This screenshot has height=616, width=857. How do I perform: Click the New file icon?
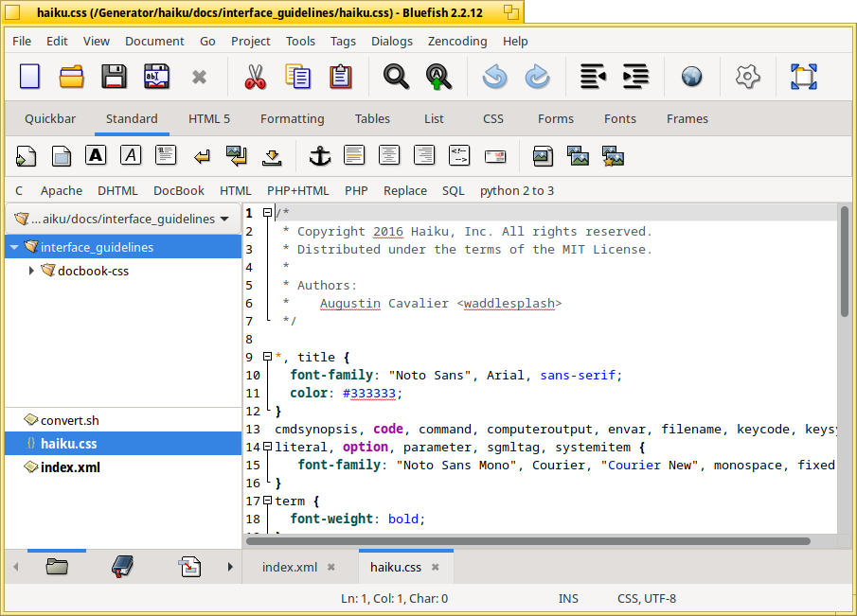29,77
